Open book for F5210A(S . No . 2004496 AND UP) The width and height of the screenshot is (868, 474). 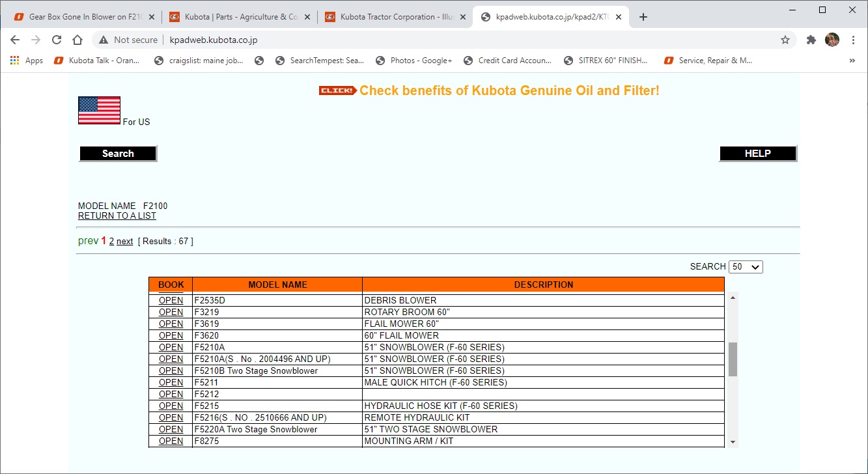(x=171, y=359)
